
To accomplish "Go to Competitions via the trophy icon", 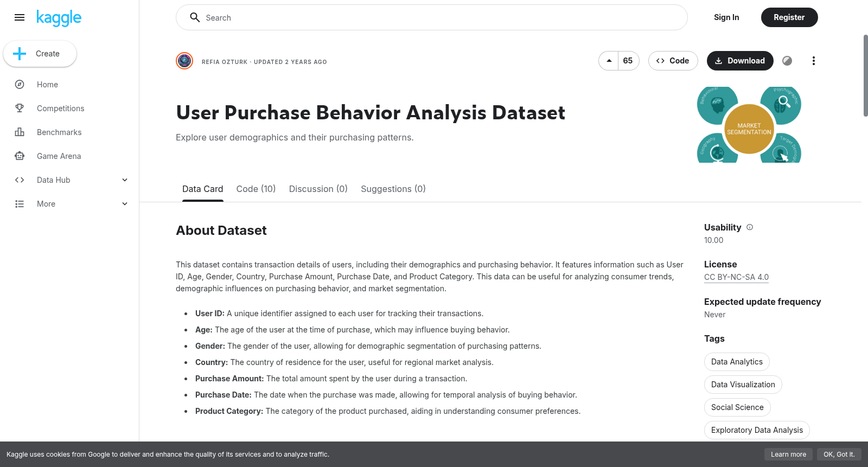I will [20, 108].
